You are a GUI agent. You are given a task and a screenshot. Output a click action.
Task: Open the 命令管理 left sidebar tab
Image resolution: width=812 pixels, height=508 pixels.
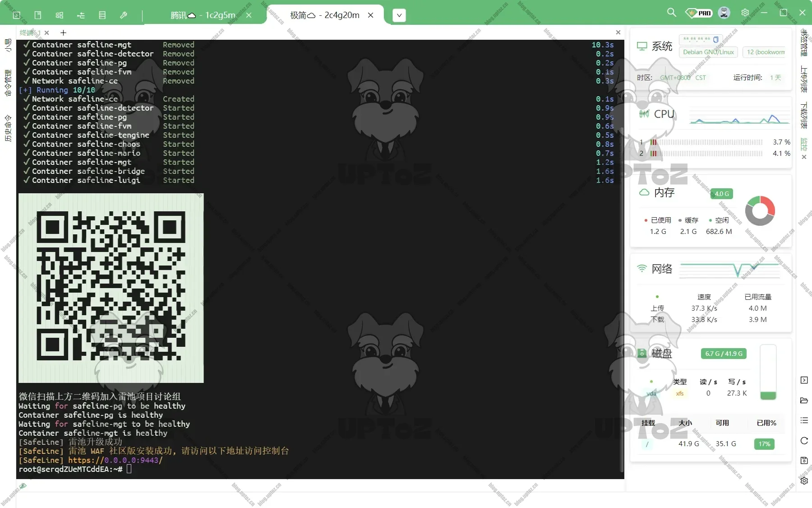8,83
